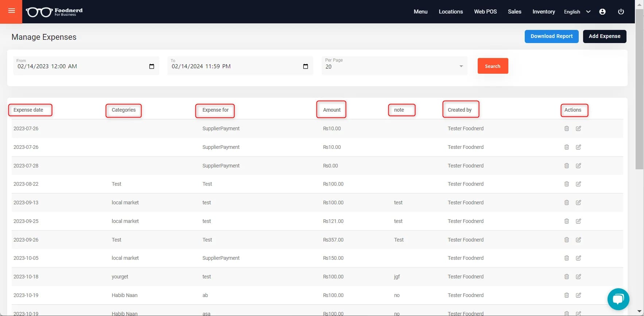Click the Expense for column header

pos(216,110)
